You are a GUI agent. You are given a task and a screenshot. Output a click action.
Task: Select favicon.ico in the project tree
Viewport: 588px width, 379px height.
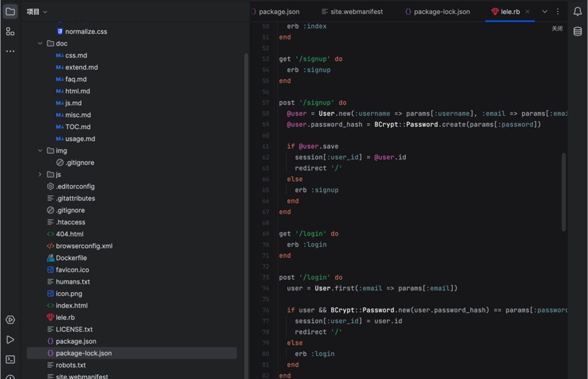[x=72, y=270]
